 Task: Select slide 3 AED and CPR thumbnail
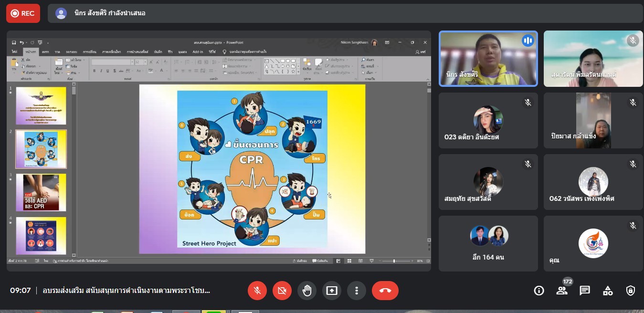point(41,192)
